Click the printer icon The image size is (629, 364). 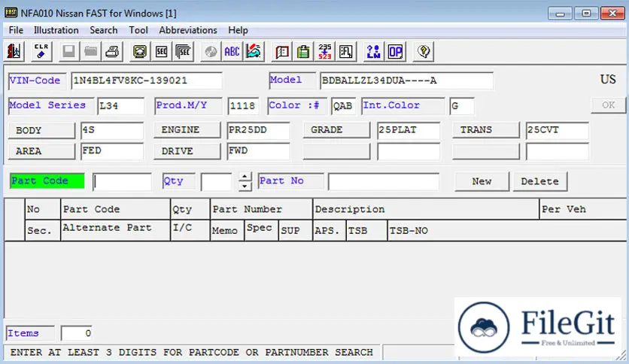click(x=112, y=51)
